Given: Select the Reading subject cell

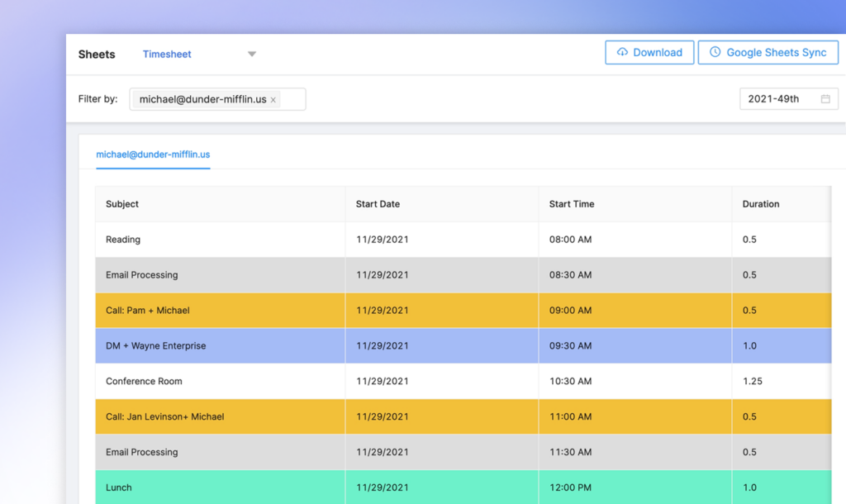Looking at the screenshot, I should point(220,240).
